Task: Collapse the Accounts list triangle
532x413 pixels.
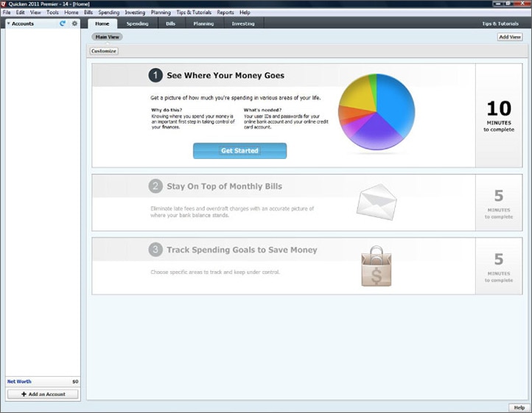Action: pos(9,24)
